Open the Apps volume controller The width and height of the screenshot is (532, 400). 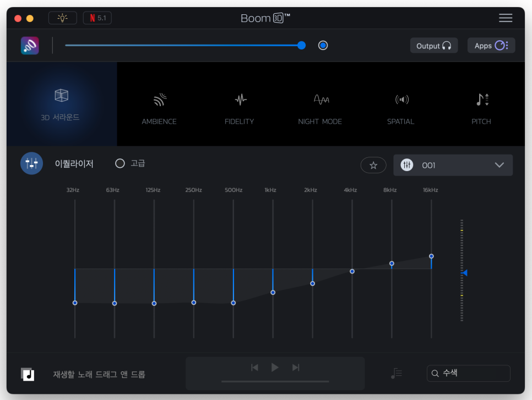tap(491, 46)
